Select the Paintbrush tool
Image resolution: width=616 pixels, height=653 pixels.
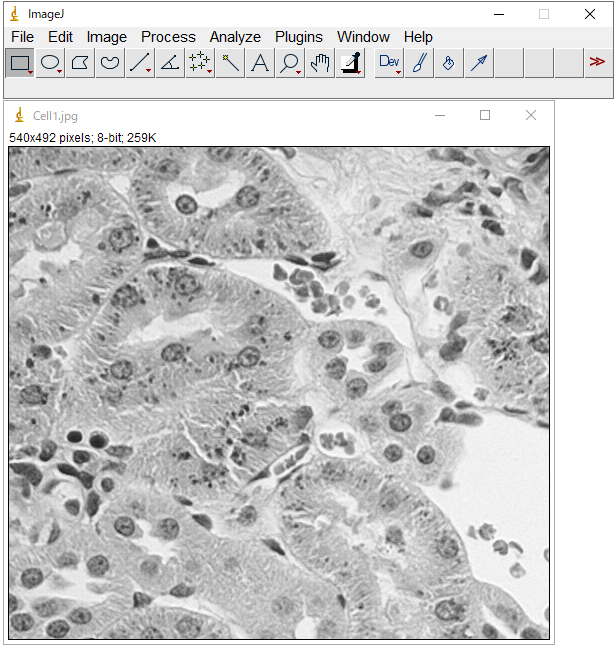(419, 64)
